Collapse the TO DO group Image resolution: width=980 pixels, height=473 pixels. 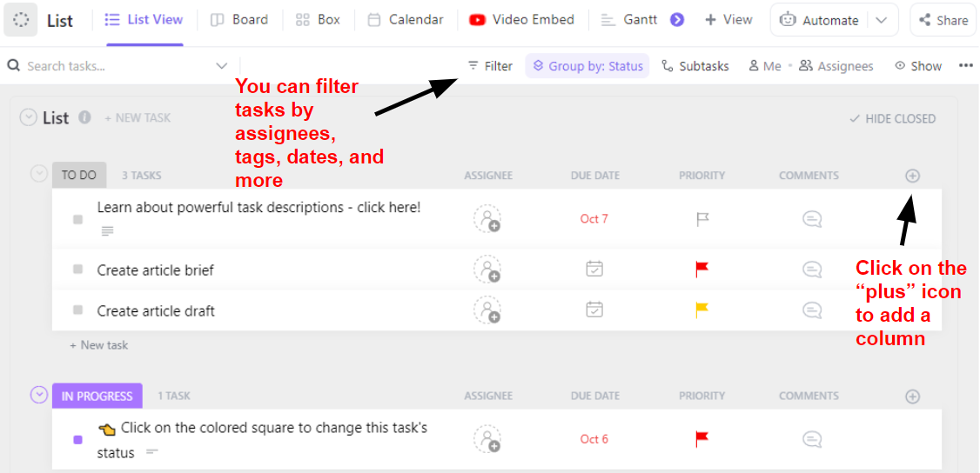coord(39,174)
